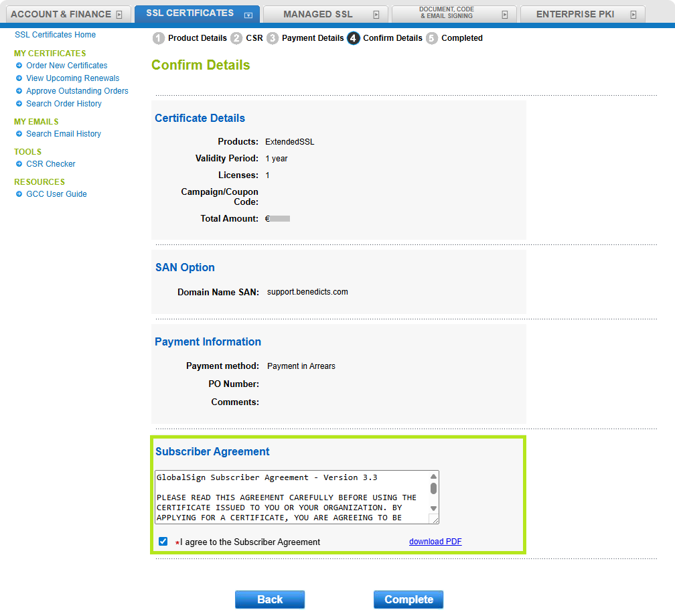The width and height of the screenshot is (675, 616).
Task: Open Document, Code & Email Signing tab
Action: [447, 13]
